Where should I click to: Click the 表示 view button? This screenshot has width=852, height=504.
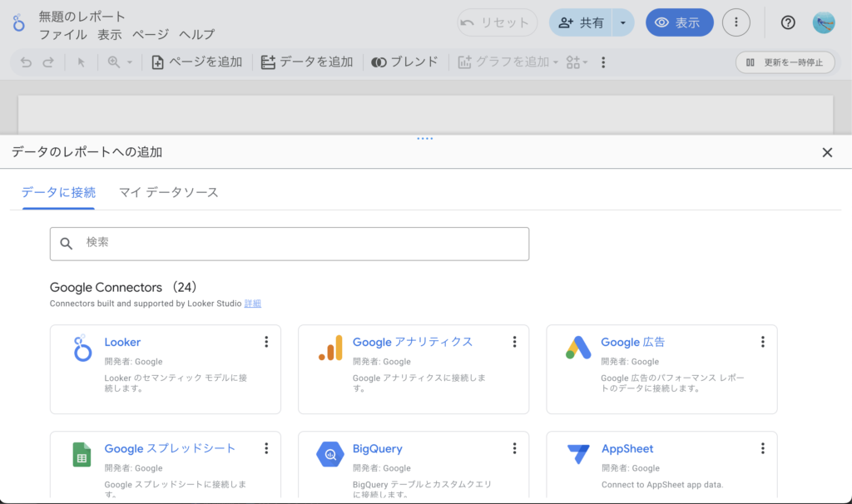tap(679, 22)
